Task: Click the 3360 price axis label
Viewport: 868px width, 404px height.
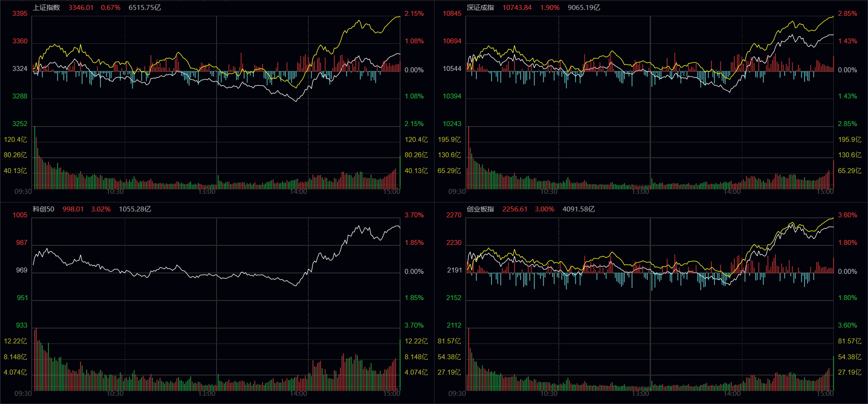Action: [x=20, y=41]
